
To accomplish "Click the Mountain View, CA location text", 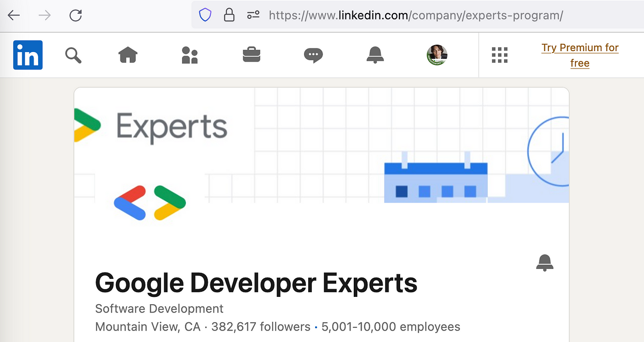I will [148, 327].
